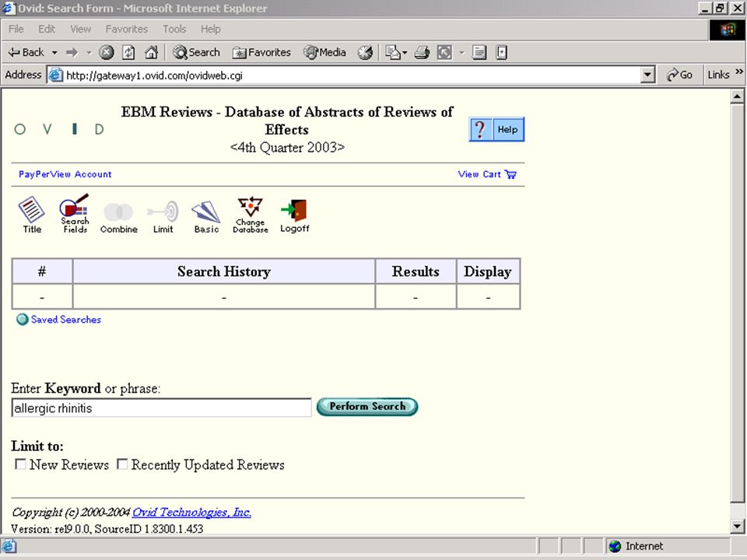Open the Favorites menu
Viewport: 747px width, 560px height.
coord(127,29)
